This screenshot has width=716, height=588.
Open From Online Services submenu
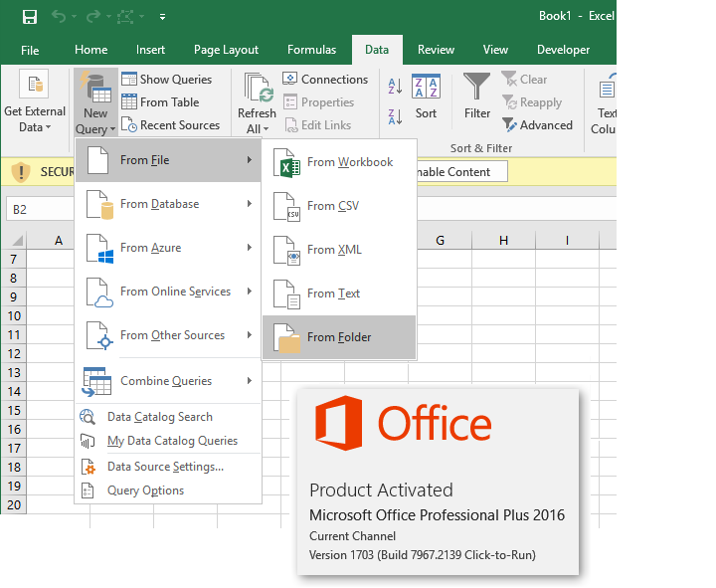coord(168,292)
